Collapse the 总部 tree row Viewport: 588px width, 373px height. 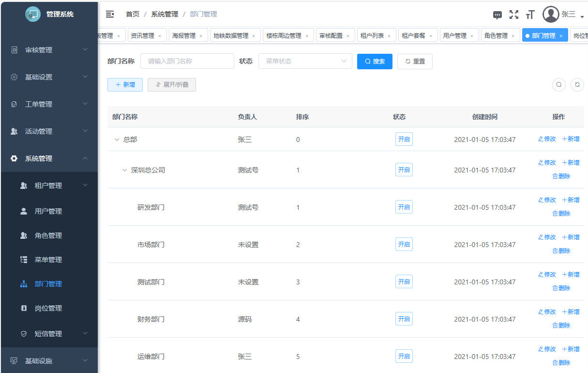pos(117,140)
